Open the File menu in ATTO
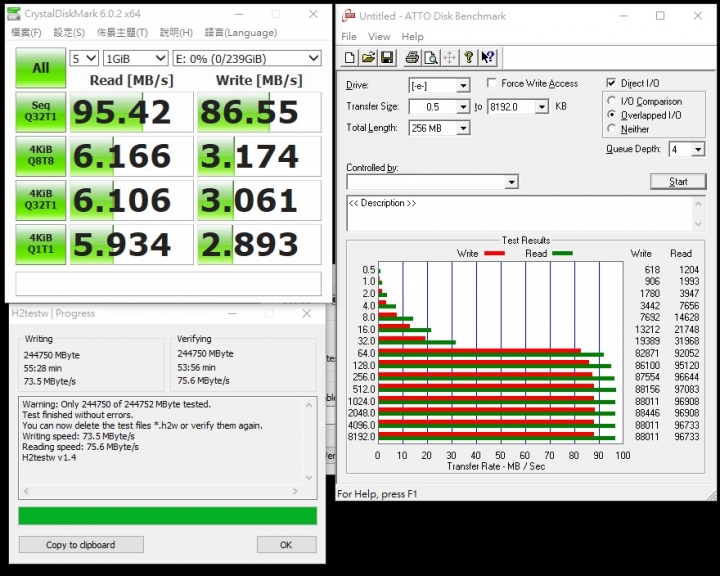This screenshot has width=720, height=576. tap(349, 36)
